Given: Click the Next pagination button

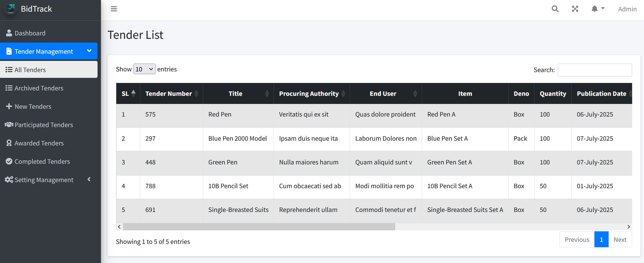Looking at the screenshot, I should click(619, 240).
